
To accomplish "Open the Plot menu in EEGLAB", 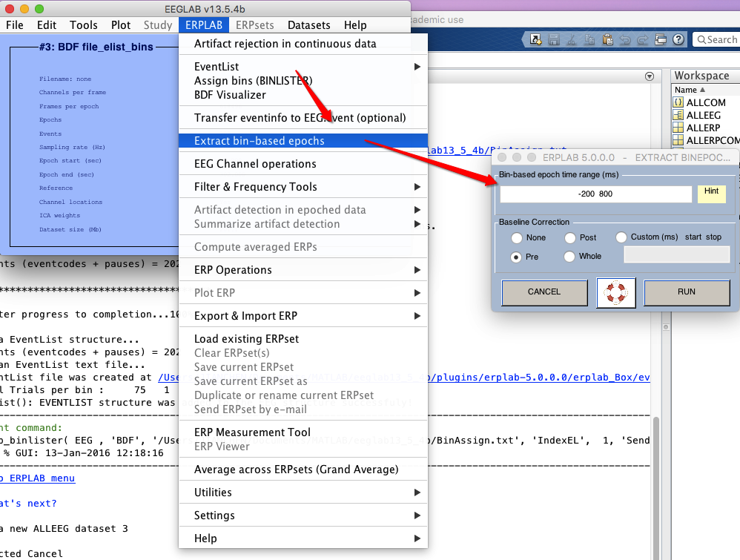I will pyautogui.click(x=121, y=25).
